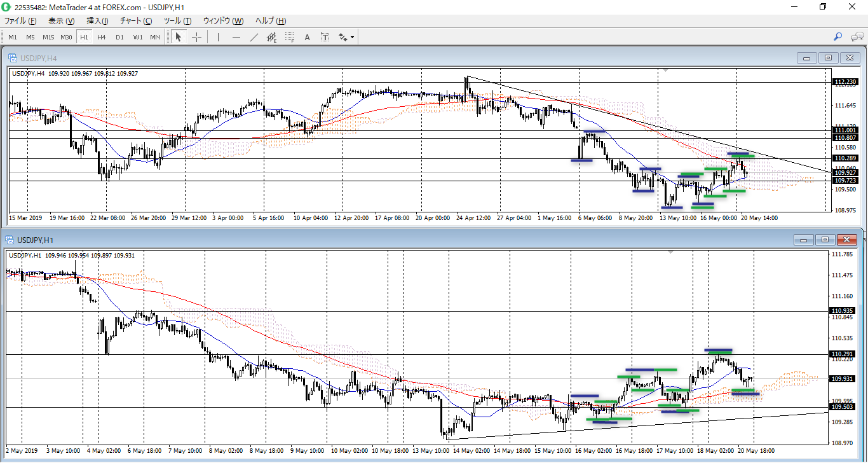Switch timeframe to M5

pos(31,37)
